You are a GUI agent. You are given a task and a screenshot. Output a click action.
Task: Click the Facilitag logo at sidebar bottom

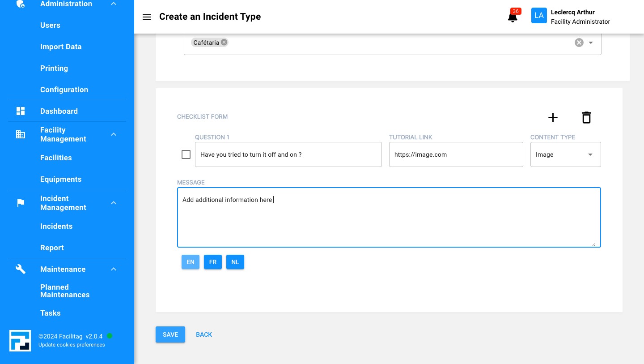click(20, 341)
